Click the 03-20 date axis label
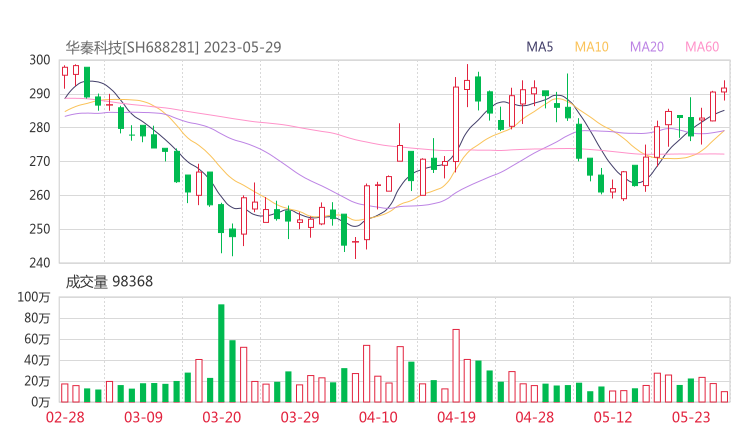The height and width of the screenshot is (440, 740). [x=222, y=417]
